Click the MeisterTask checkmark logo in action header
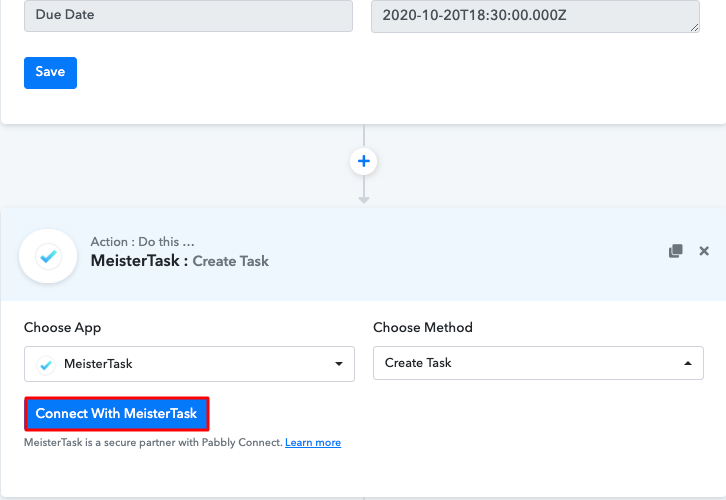Screen dimensions: 726x500 (48, 256)
